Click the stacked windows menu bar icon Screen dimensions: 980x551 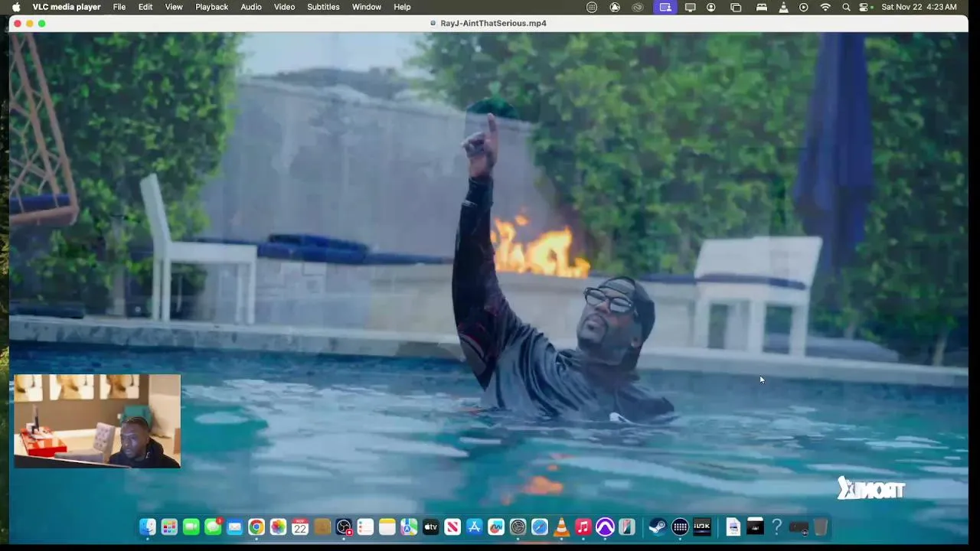736,7
